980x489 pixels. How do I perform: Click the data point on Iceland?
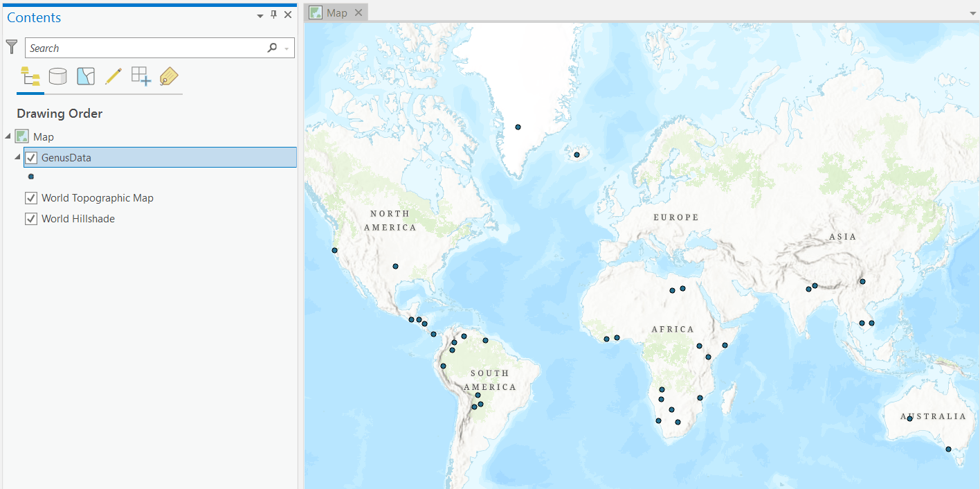pos(577,154)
